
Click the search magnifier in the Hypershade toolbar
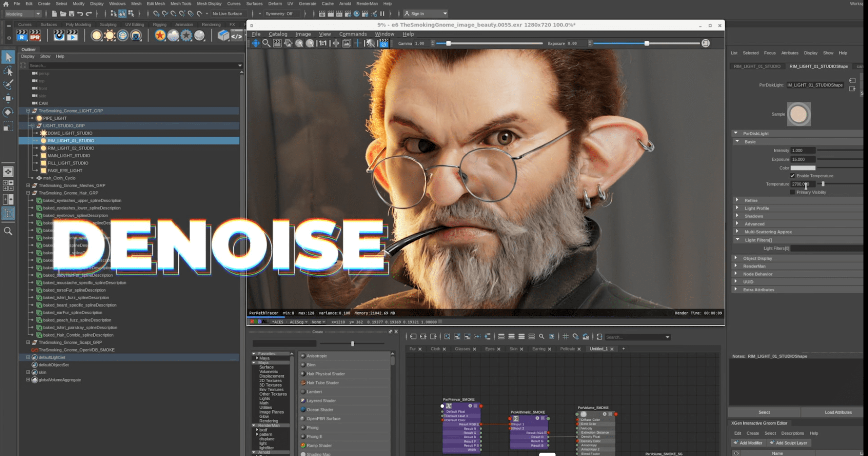(542, 337)
